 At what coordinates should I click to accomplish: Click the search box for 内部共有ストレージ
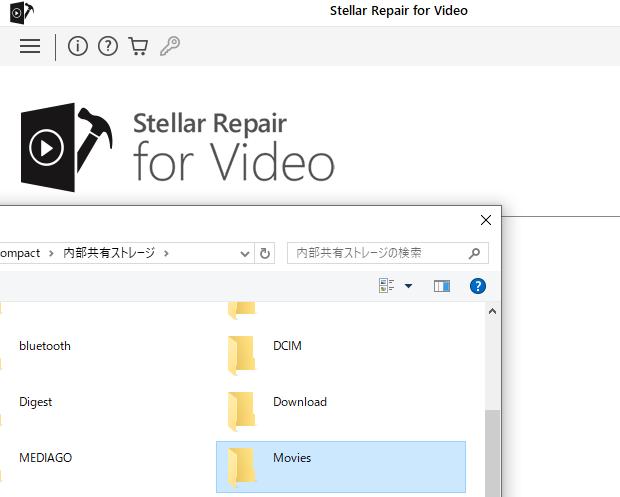pyautogui.click(x=388, y=253)
